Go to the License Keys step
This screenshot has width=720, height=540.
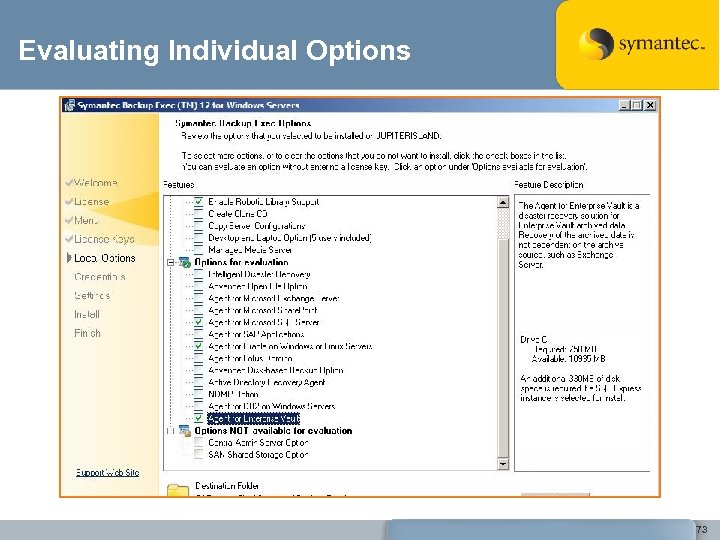(104, 239)
